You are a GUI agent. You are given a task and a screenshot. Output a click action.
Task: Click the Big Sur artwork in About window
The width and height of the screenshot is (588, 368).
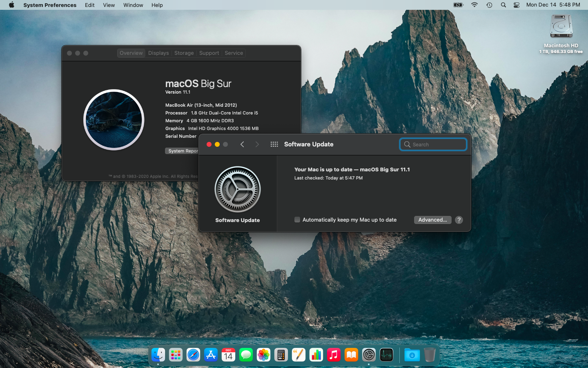click(x=114, y=120)
